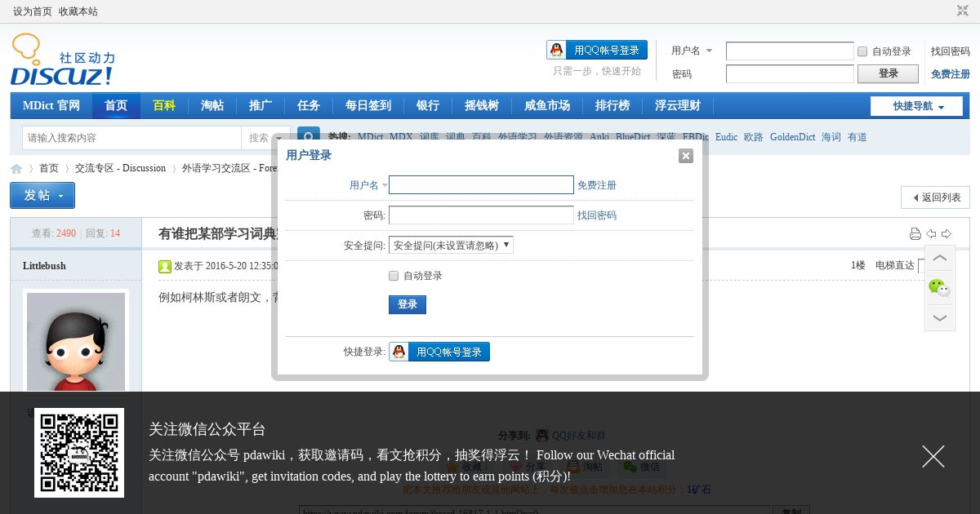Viewport: 980px width, 514px height.
Task: Click the home breadcrumb icon
Action: pyautogui.click(x=16, y=169)
